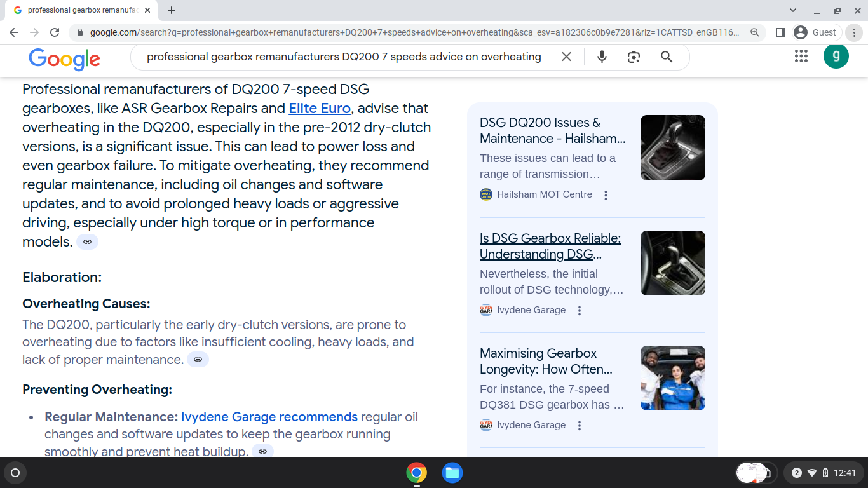The width and height of the screenshot is (868, 488).
Task: Click the Hailsham MOT Centre gear shifter thumbnail
Action: (x=673, y=147)
